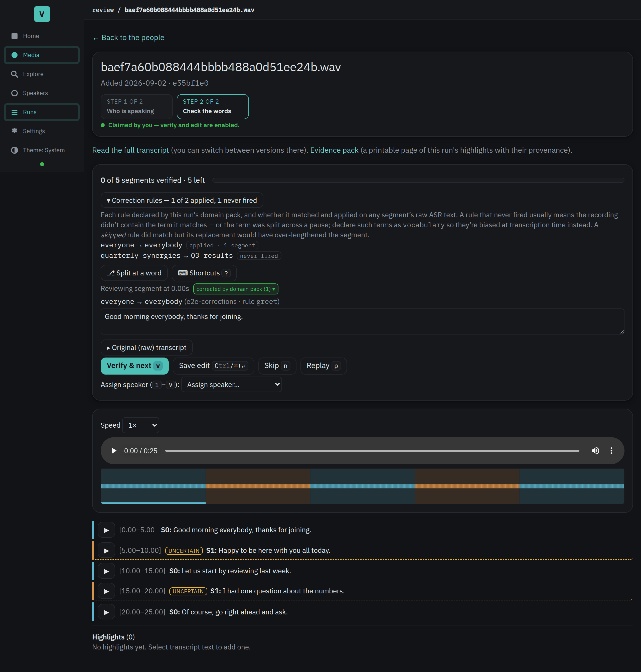Mute audio with the volume icon
The width and height of the screenshot is (641, 672).
pos(595,451)
